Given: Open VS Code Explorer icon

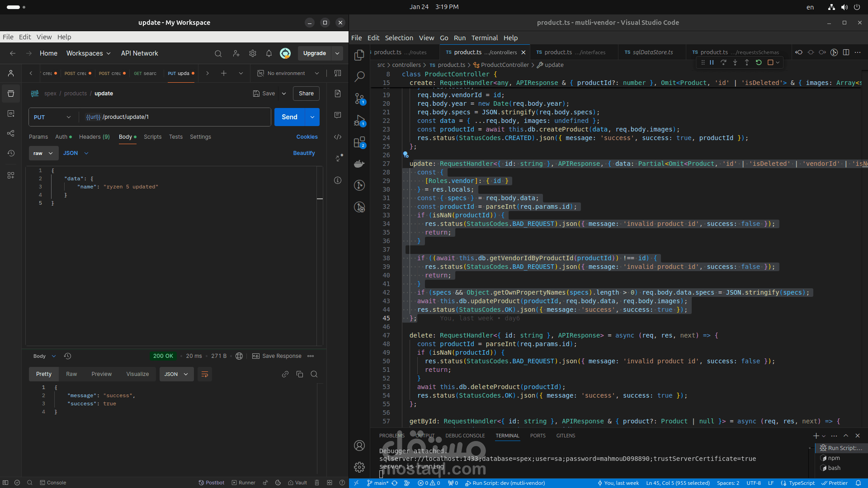Looking at the screenshot, I should point(359,55).
